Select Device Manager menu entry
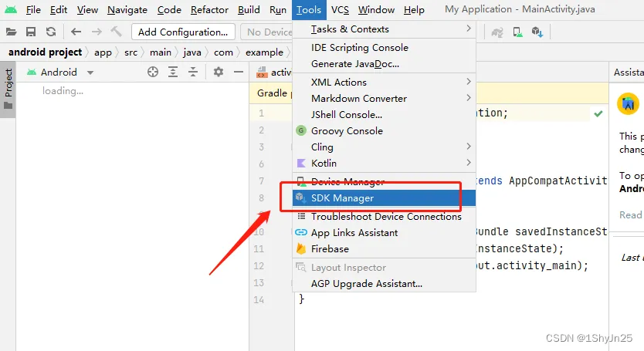Screen dimensions: 644x351 (384, 181)
